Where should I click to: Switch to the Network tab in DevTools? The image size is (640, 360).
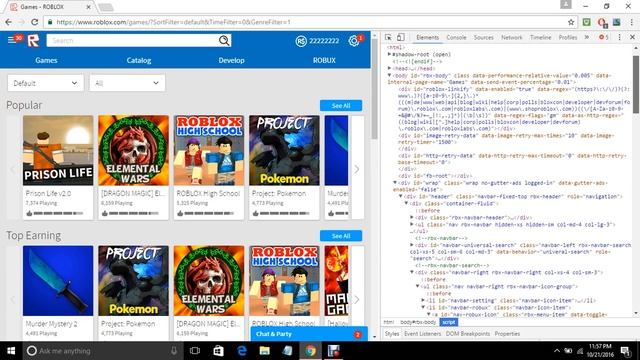pyautogui.click(x=511, y=37)
